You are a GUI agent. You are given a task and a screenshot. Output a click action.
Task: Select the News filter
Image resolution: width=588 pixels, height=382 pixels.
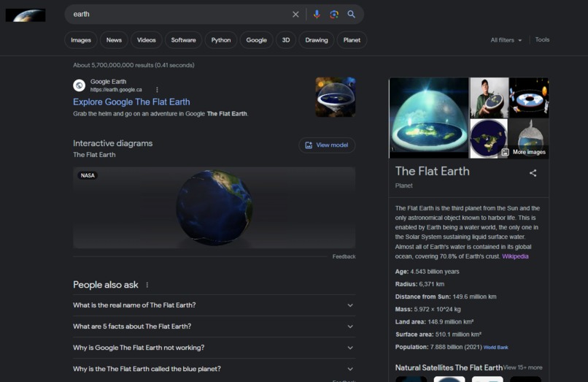coord(114,40)
